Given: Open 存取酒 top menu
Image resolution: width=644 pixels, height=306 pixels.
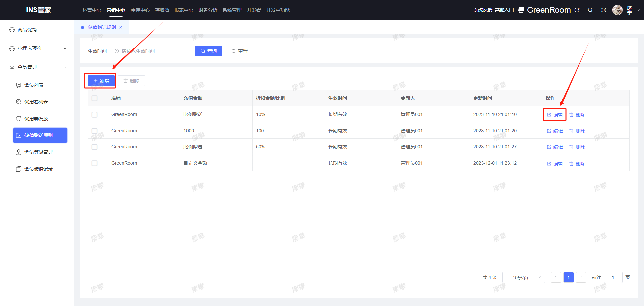Looking at the screenshot, I should coord(162,10).
